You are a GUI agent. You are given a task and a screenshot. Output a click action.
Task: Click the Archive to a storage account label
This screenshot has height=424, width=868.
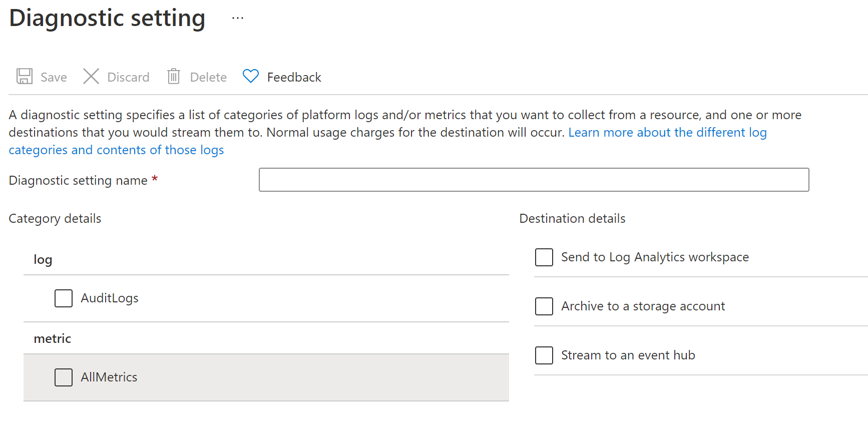[x=643, y=306]
